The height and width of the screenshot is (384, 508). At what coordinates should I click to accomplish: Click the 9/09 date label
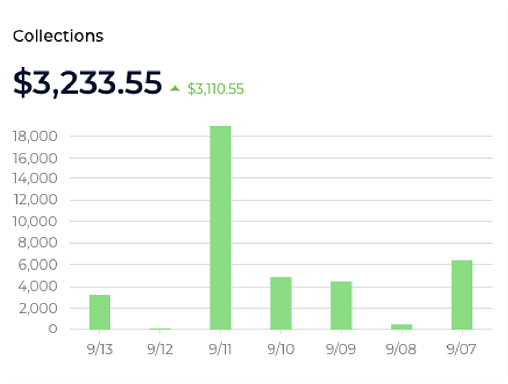pyautogui.click(x=341, y=349)
